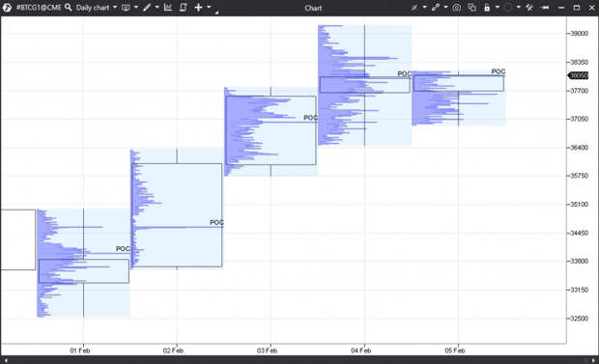
Task: Close the Chart window
Action: tap(591, 8)
